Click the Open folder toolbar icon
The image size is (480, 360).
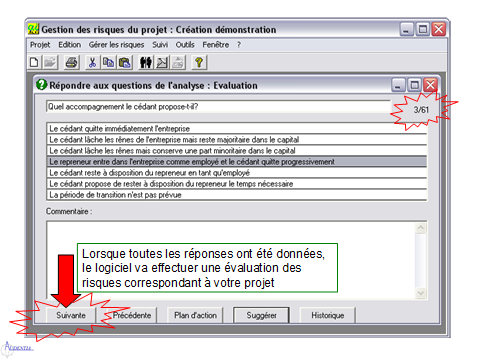[50, 62]
